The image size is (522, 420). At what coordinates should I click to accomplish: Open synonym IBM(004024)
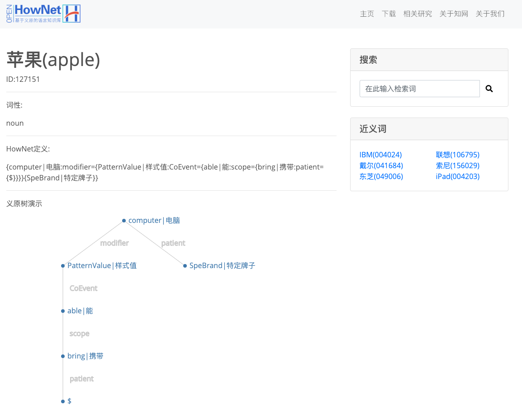(x=380, y=155)
